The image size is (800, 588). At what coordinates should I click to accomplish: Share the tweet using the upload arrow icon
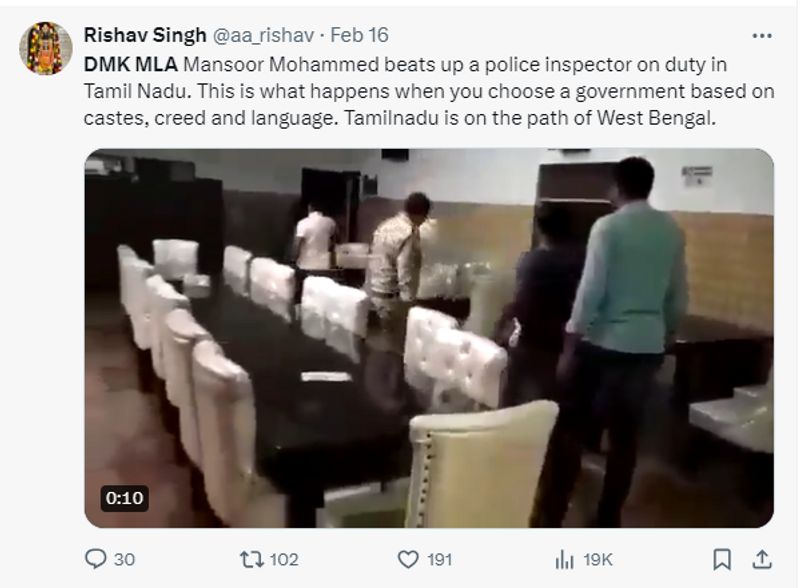[x=760, y=558]
